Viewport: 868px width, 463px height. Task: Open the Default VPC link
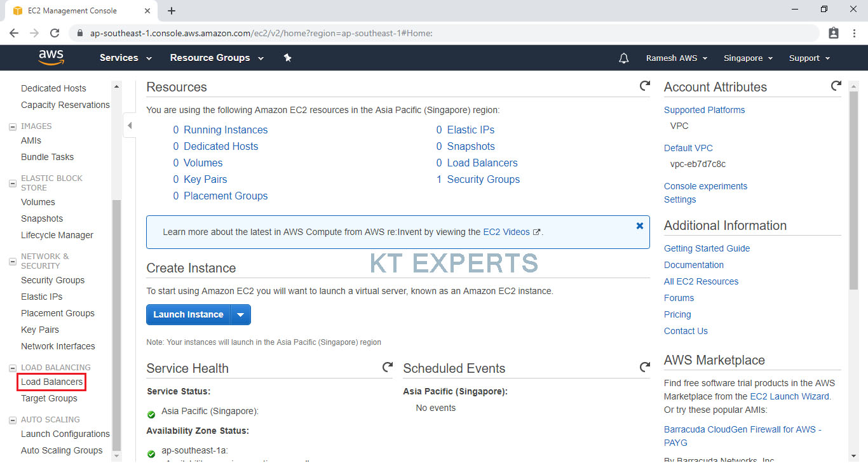click(x=688, y=148)
